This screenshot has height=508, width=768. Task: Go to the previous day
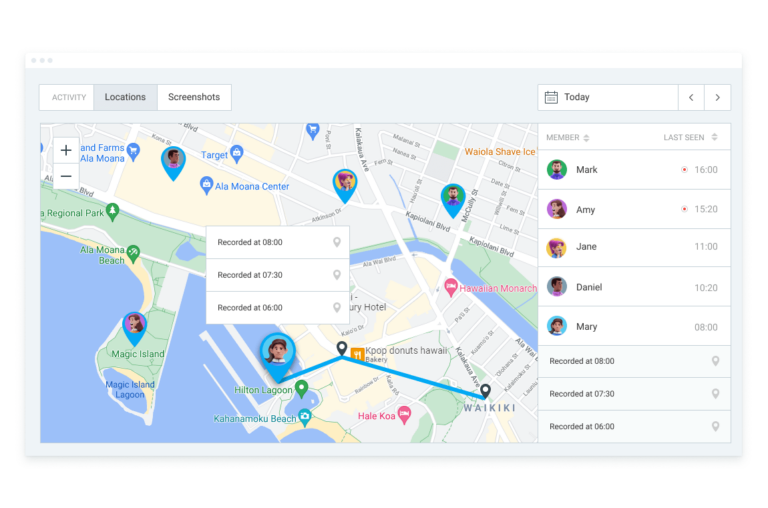click(x=691, y=97)
